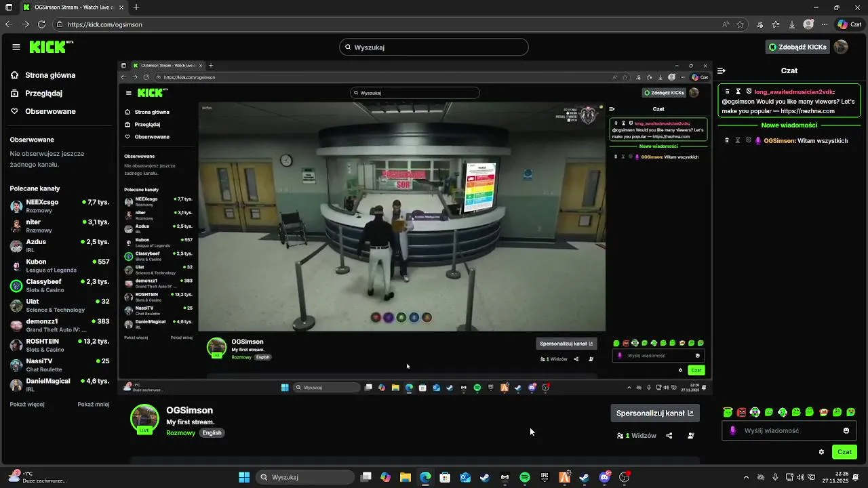Add page to browser favorites star
This screenshot has height=488, width=868.
741,24
